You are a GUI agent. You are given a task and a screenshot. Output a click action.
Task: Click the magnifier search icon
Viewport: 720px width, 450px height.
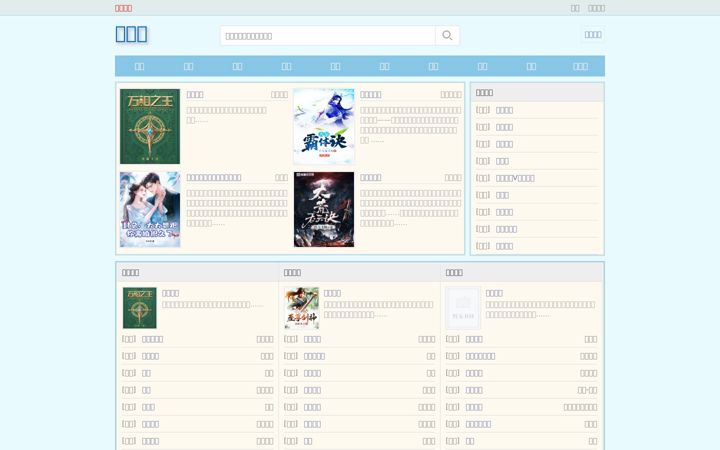[447, 35]
